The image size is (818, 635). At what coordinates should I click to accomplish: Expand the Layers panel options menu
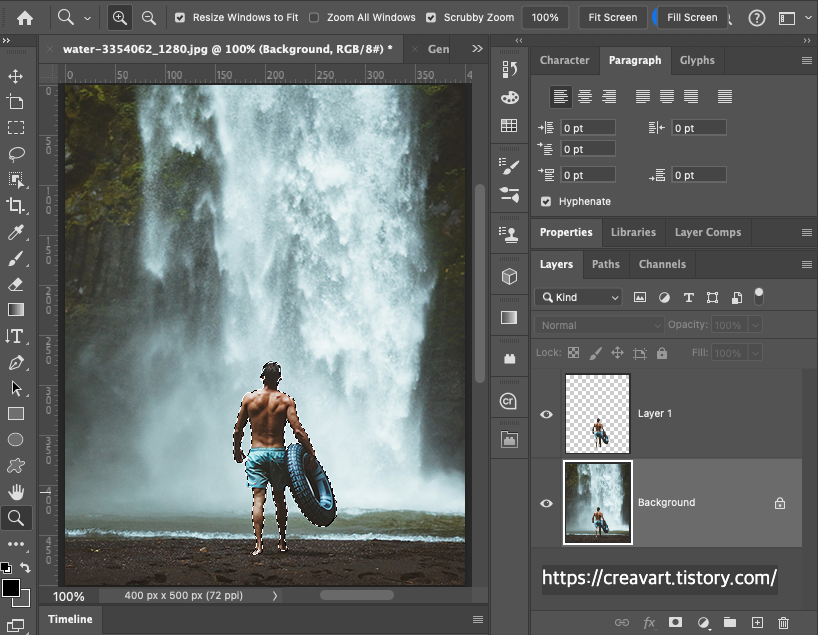pos(806,264)
